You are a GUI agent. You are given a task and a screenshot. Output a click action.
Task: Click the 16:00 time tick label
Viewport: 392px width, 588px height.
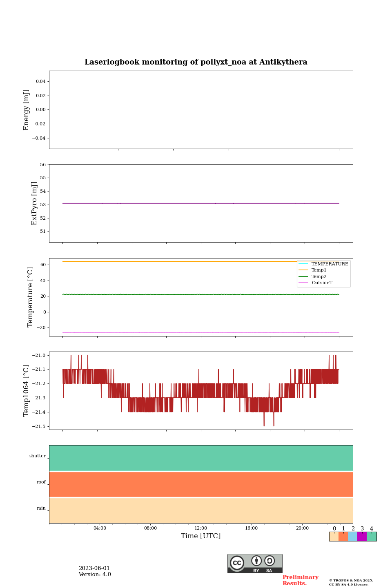[252, 528]
